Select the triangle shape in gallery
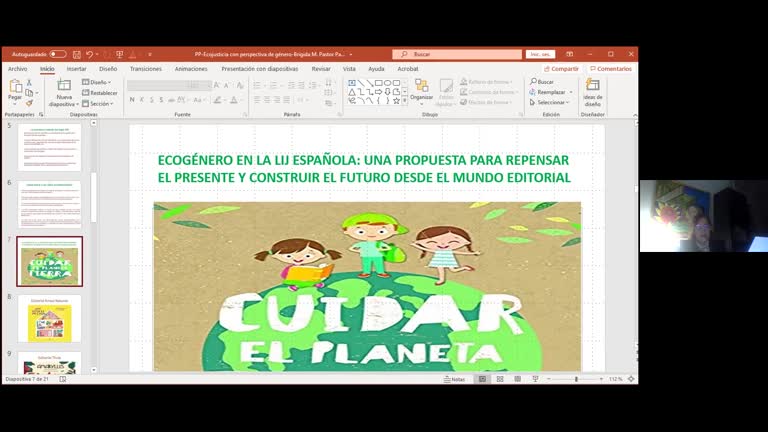This screenshot has height=432, width=768. click(x=352, y=92)
